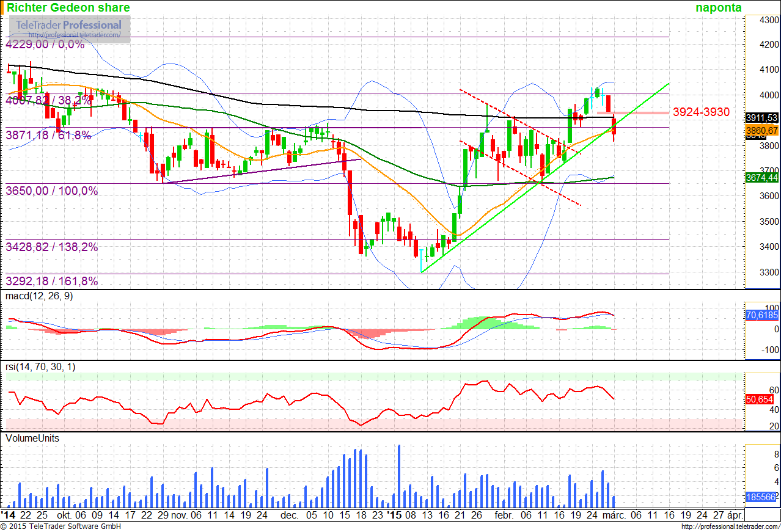Select the "4229,00 / 0,0%" Fibonacci label
This screenshot has height=532, width=781.
pyautogui.click(x=45, y=45)
